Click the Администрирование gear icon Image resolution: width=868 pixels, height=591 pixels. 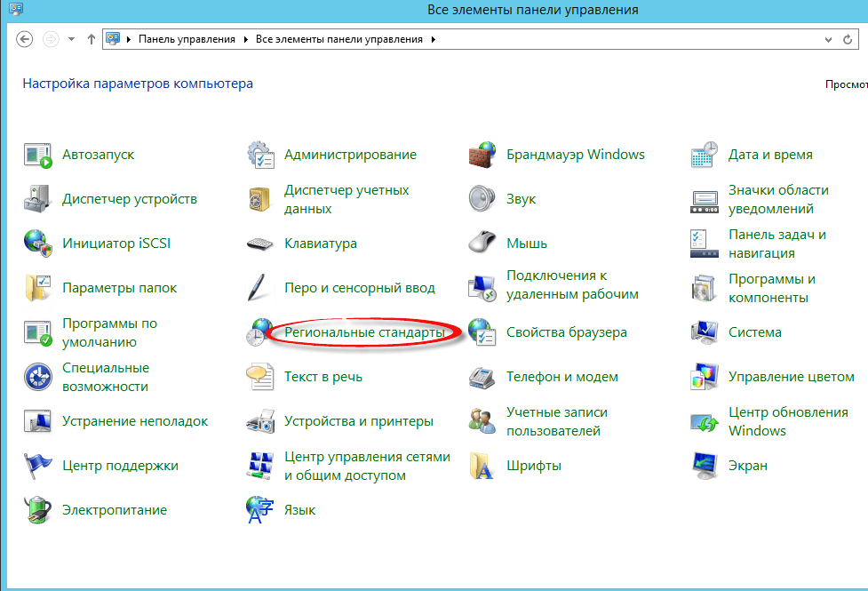pyautogui.click(x=260, y=156)
